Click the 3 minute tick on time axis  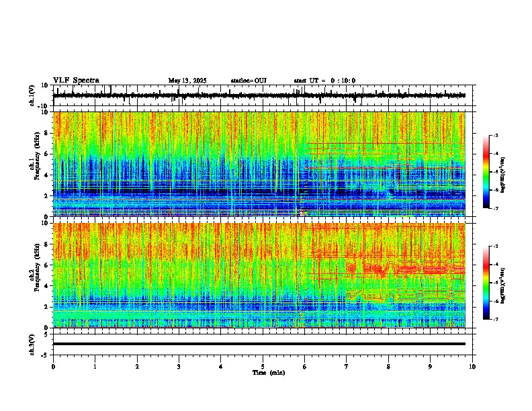coord(179,367)
